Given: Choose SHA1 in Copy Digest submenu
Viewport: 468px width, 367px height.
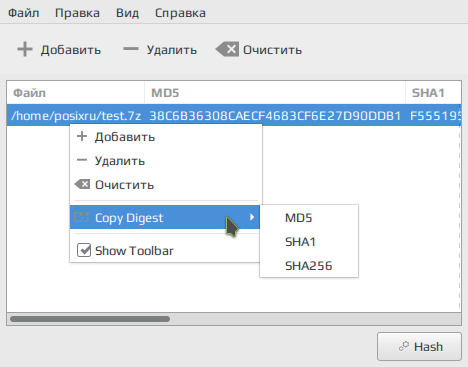Looking at the screenshot, I should tap(309, 242).
